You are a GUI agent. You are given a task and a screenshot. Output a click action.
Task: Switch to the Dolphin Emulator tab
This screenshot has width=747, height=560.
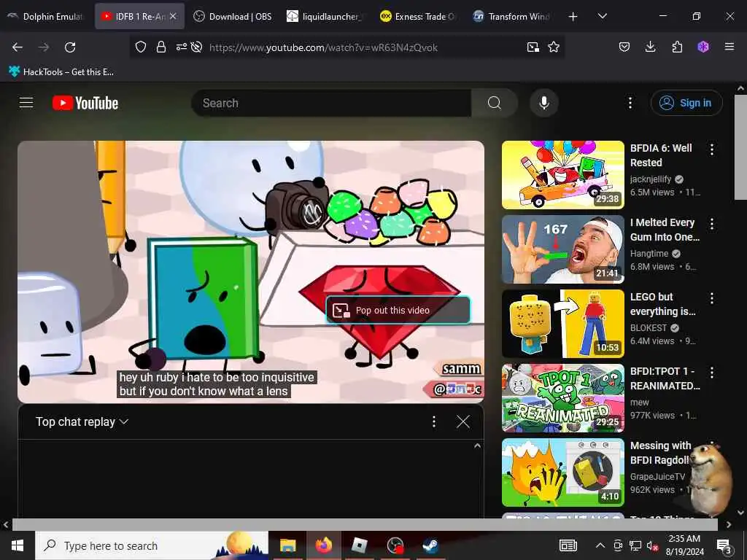coord(45,16)
